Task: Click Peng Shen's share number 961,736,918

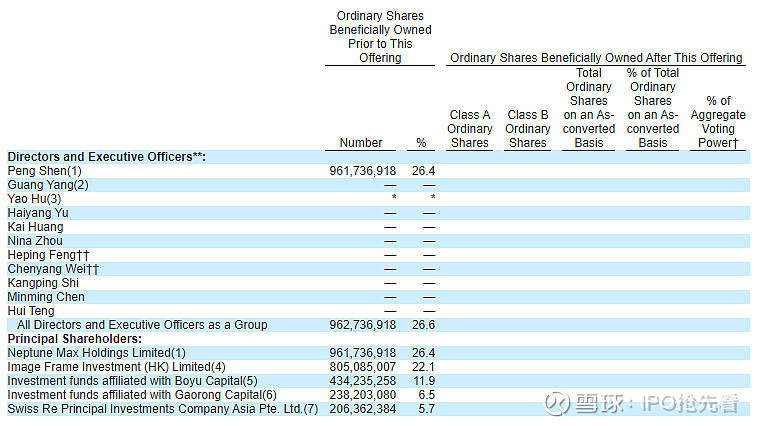Action: 363,171
